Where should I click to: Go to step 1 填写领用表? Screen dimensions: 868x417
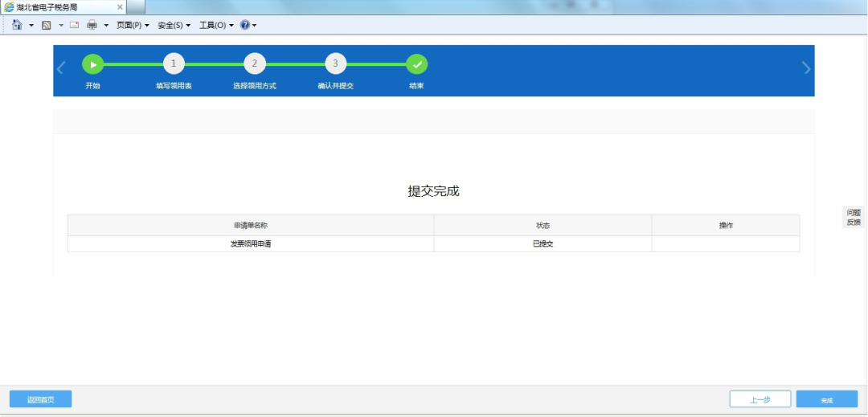pyautogui.click(x=174, y=63)
